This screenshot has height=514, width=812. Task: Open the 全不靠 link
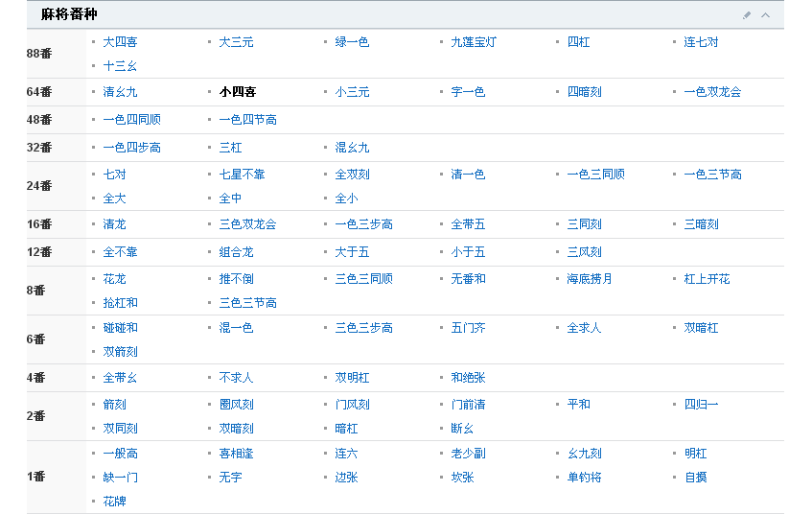120,252
